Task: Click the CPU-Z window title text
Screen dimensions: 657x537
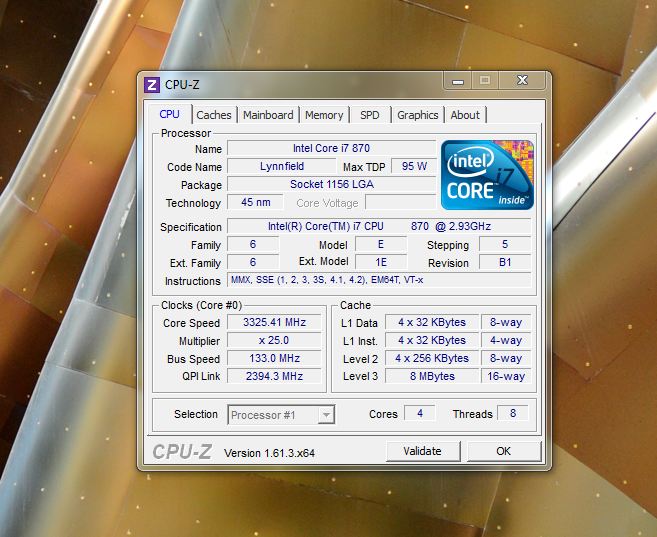Action: [x=182, y=85]
